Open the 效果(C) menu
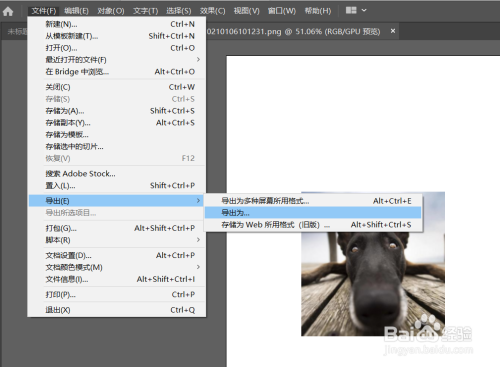The width and height of the screenshot is (500, 367). (212, 11)
